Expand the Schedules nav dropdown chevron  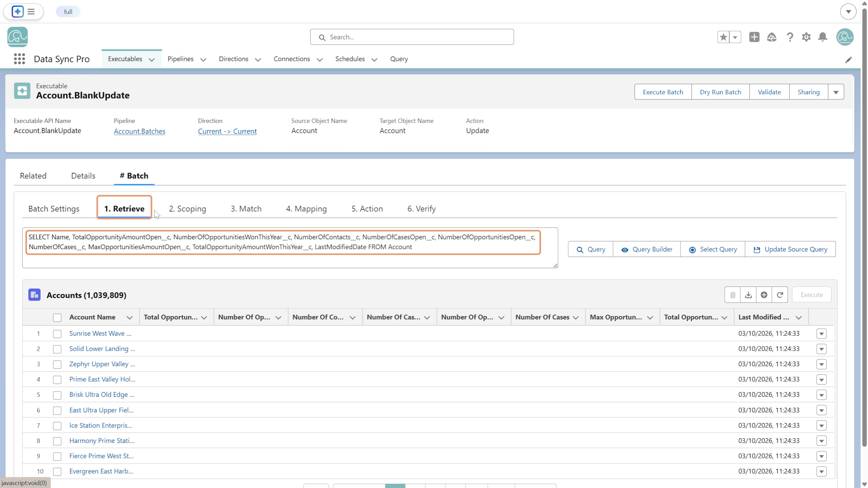click(x=374, y=60)
